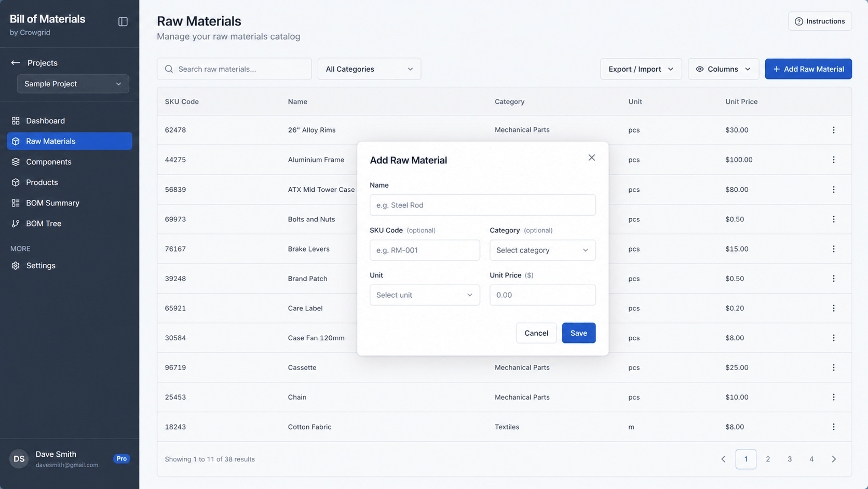Click the Pro badge
Image resolution: width=868 pixels, height=489 pixels.
click(121, 459)
